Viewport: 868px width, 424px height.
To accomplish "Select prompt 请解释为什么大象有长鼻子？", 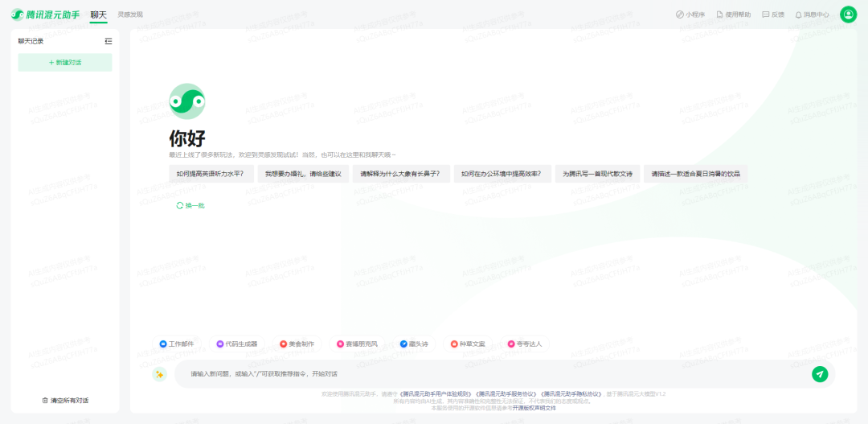I will click(401, 174).
